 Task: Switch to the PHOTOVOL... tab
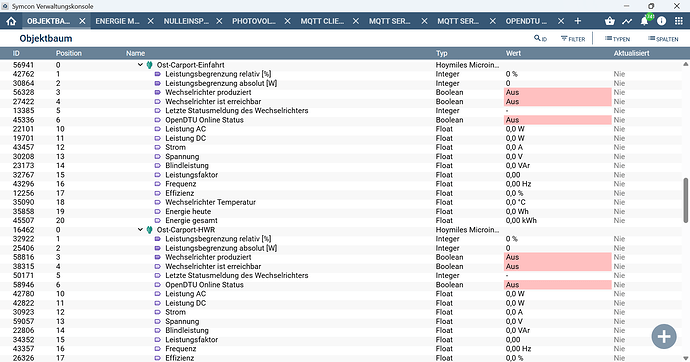click(x=254, y=21)
